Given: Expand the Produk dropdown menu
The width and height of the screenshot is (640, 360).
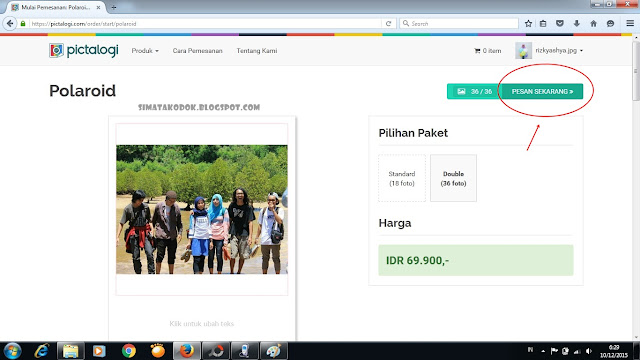Looking at the screenshot, I should (145, 51).
